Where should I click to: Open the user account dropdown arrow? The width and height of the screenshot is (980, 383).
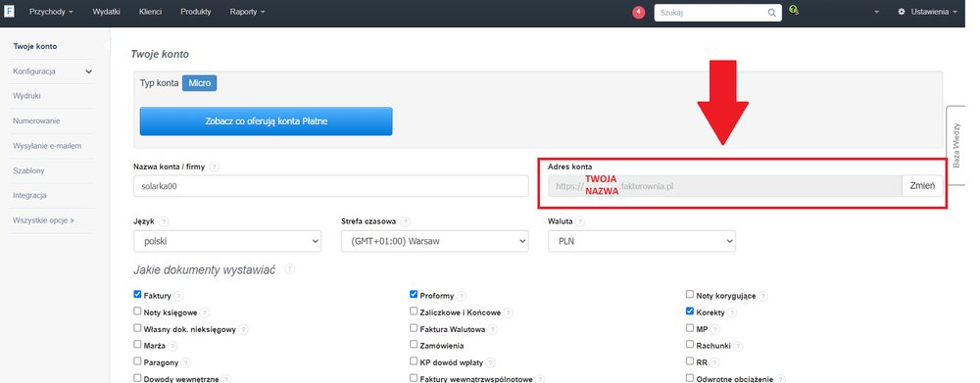coord(877,12)
